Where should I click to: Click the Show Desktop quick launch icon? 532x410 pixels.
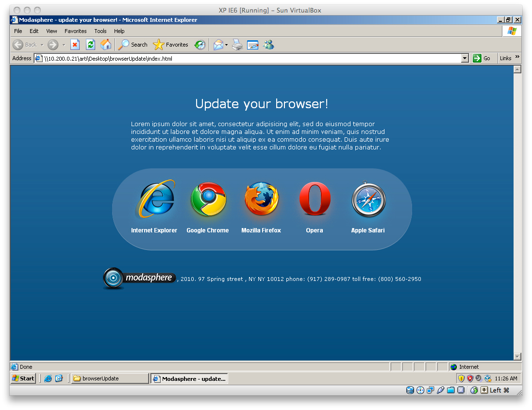[x=59, y=378]
